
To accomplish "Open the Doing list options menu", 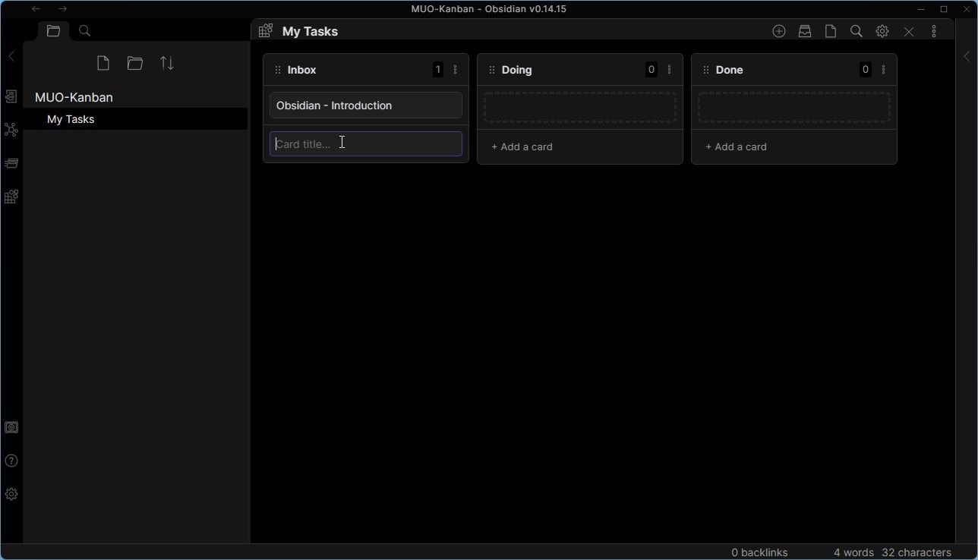I will tap(670, 70).
